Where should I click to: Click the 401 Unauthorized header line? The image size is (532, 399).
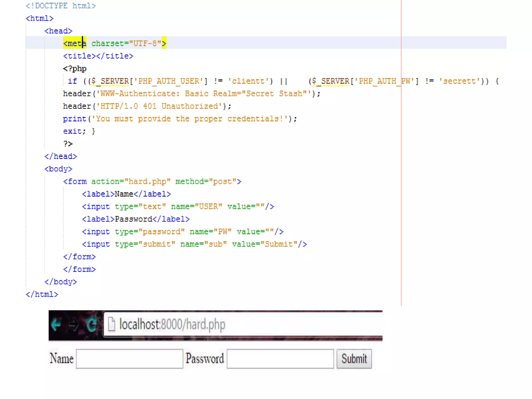pos(147,106)
